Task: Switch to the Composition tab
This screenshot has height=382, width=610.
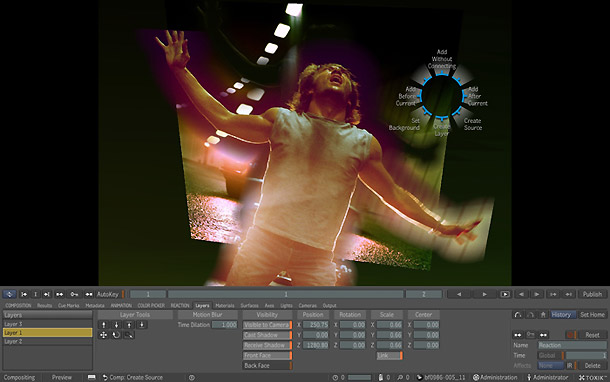Action: 18,305
